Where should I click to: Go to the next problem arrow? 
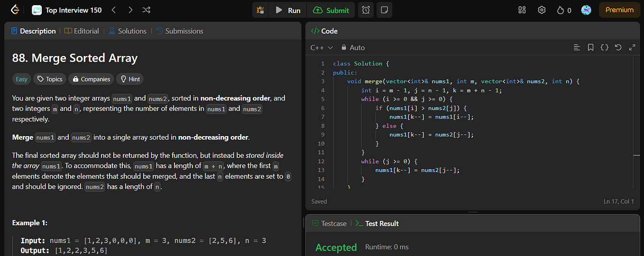130,10
